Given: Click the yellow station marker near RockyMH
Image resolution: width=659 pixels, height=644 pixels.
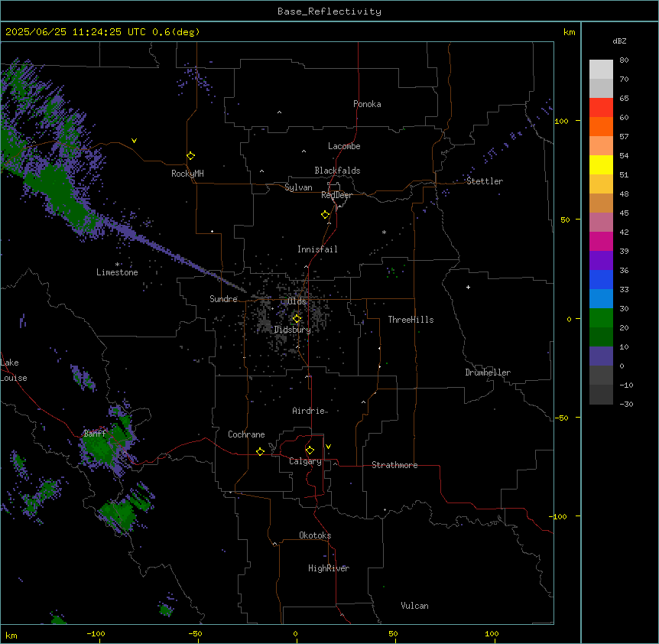Looking at the screenshot, I should pyautogui.click(x=190, y=156).
